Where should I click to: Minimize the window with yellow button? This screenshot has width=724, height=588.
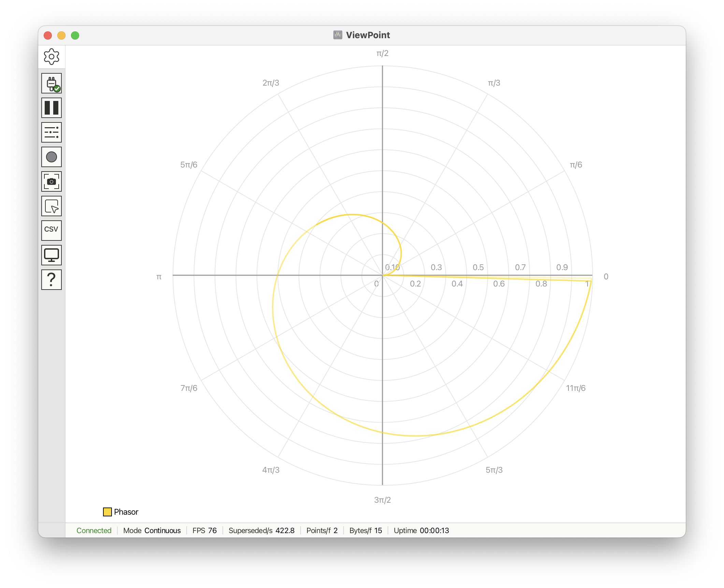click(61, 35)
